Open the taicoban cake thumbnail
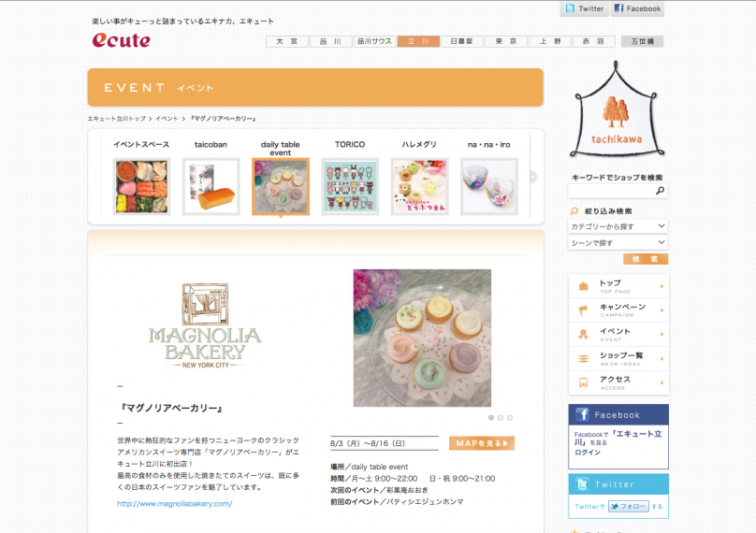Viewport: 756px width, 533px height. 211,186
